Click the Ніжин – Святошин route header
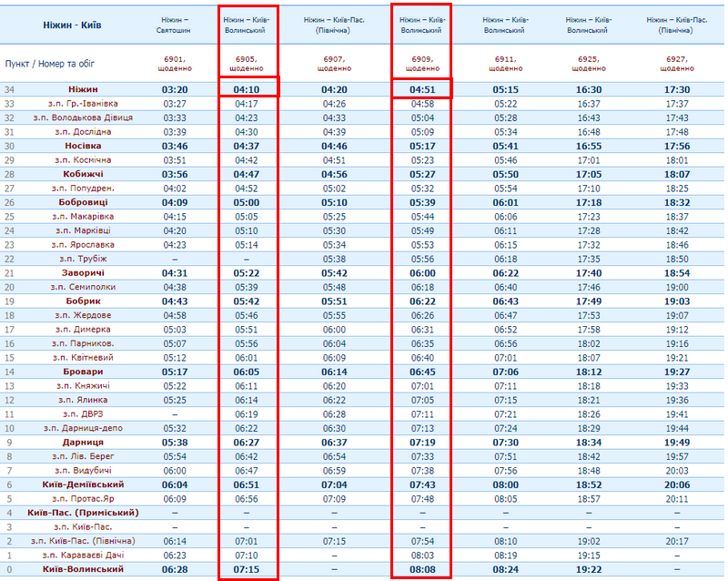This screenshot has width=728, height=581. (174, 24)
